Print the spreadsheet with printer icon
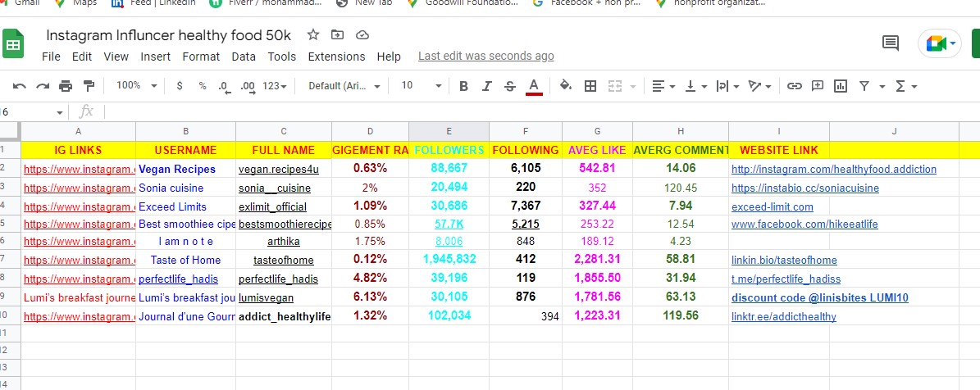Image resolution: width=980 pixels, height=390 pixels. click(x=66, y=86)
